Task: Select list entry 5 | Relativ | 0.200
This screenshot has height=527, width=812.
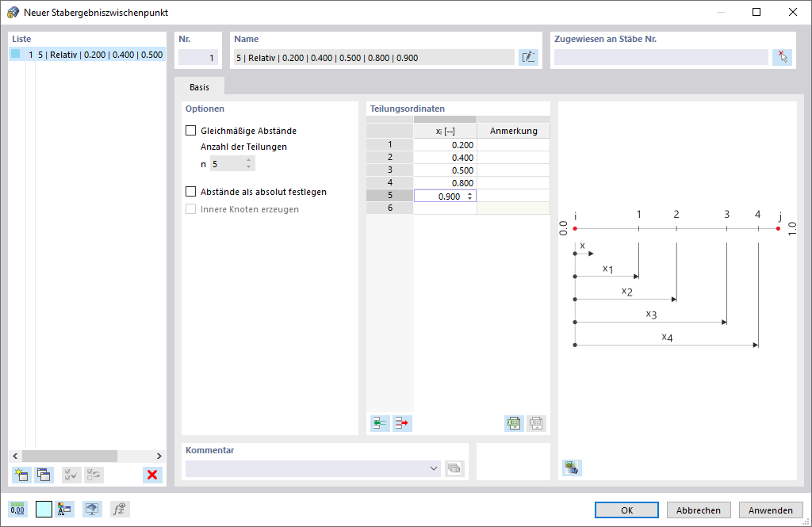Action: coord(87,55)
